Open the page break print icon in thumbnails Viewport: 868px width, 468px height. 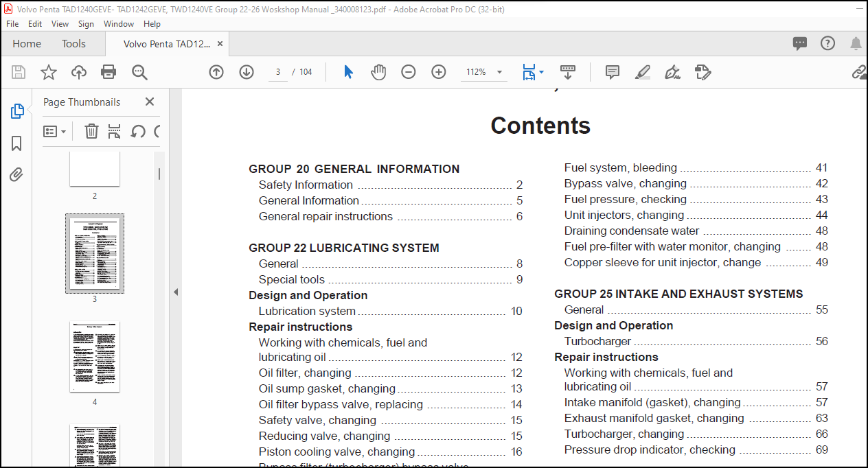click(115, 131)
